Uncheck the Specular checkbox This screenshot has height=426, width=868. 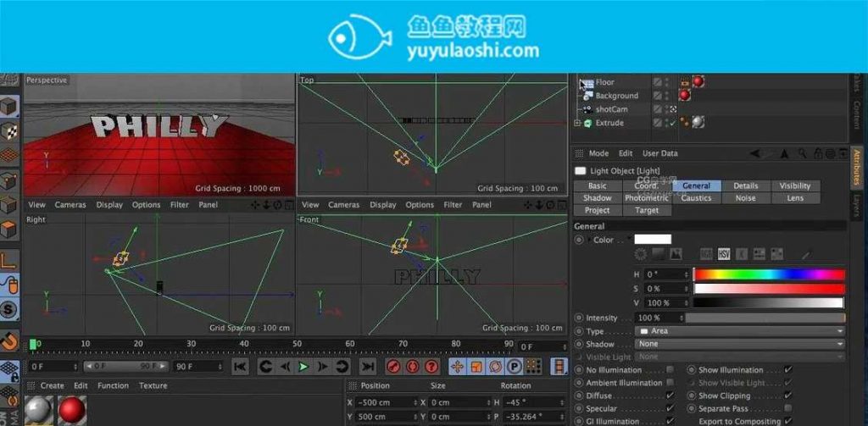[x=670, y=409]
